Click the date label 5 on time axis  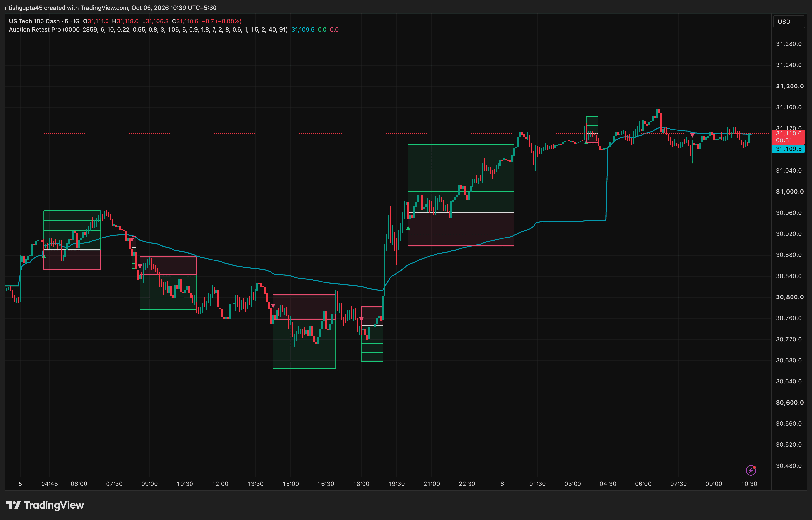20,484
